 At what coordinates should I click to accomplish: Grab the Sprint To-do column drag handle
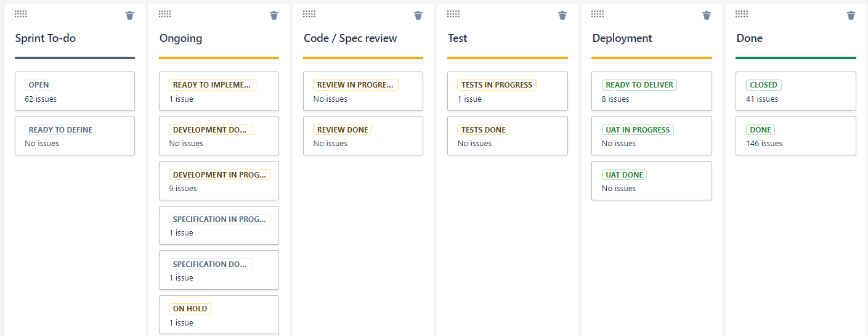point(21,14)
